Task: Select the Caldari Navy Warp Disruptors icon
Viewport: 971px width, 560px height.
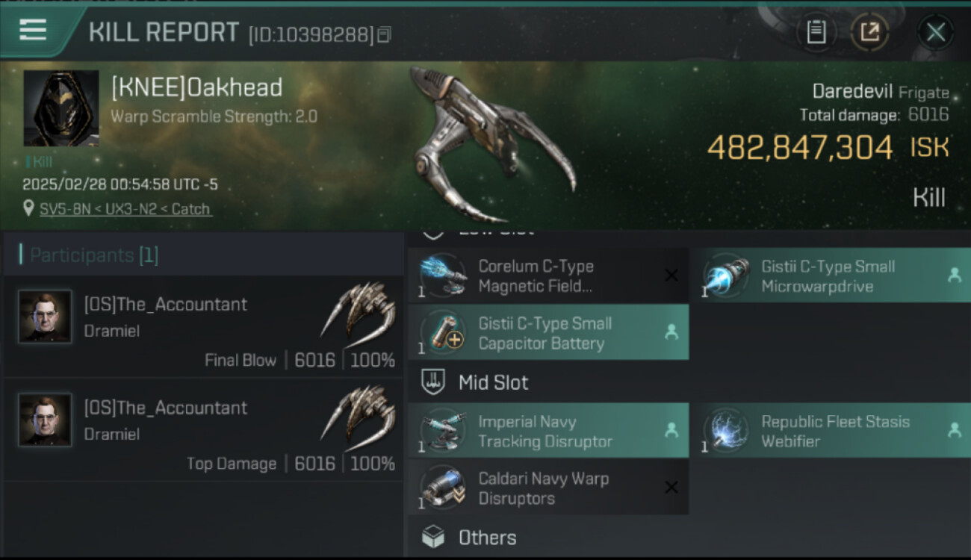Action: [x=443, y=488]
